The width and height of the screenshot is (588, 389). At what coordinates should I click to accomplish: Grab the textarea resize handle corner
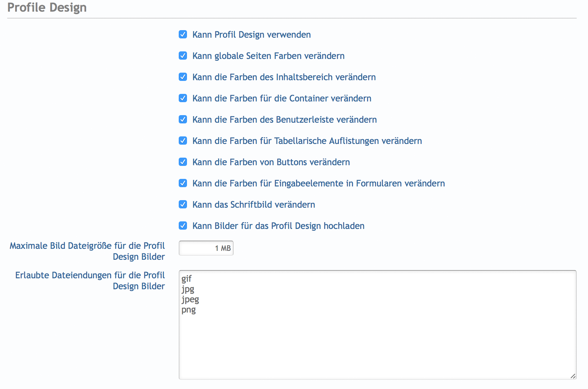(x=573, y=376)
